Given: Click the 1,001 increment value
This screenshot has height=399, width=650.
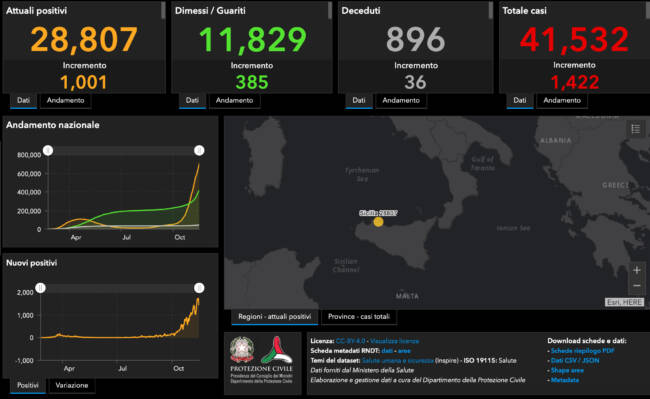Looking at the screenshot, I should tap(84, 82).
